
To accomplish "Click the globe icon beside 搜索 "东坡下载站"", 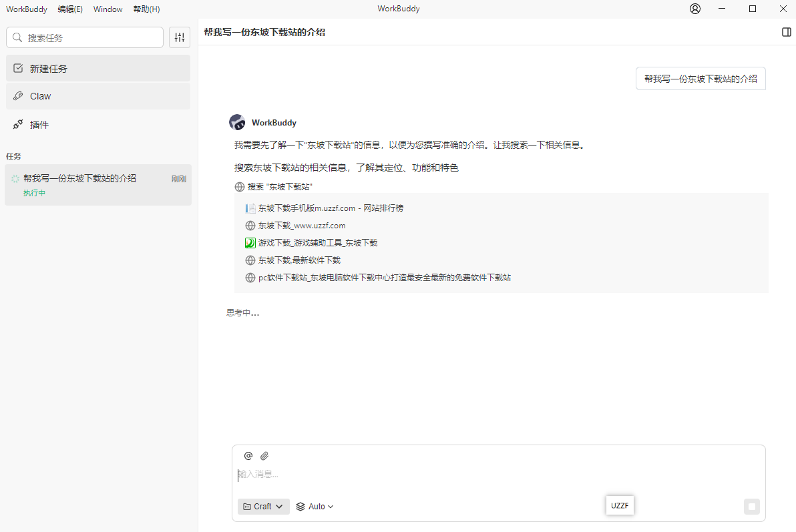I will 239,186.
